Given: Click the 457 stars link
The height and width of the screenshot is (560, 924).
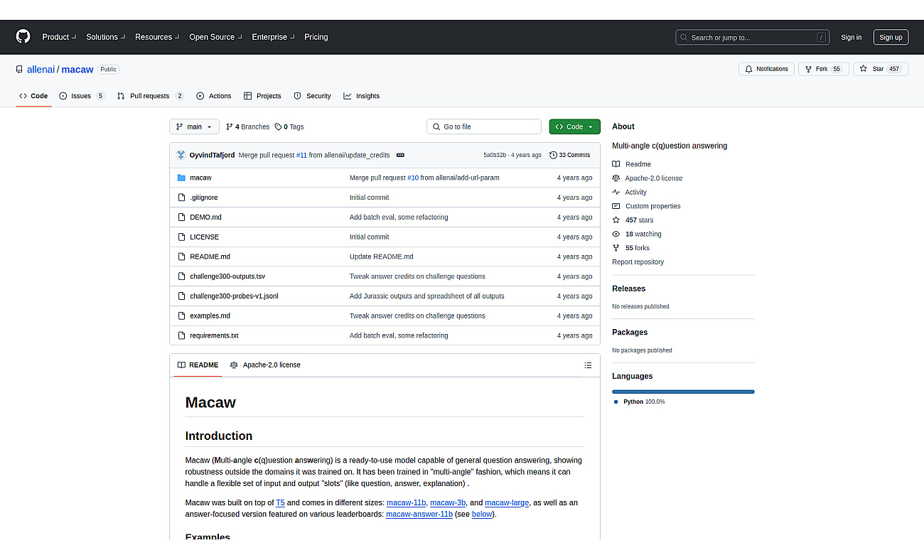Looking at the screenshot, I should (x=639, y=220).
